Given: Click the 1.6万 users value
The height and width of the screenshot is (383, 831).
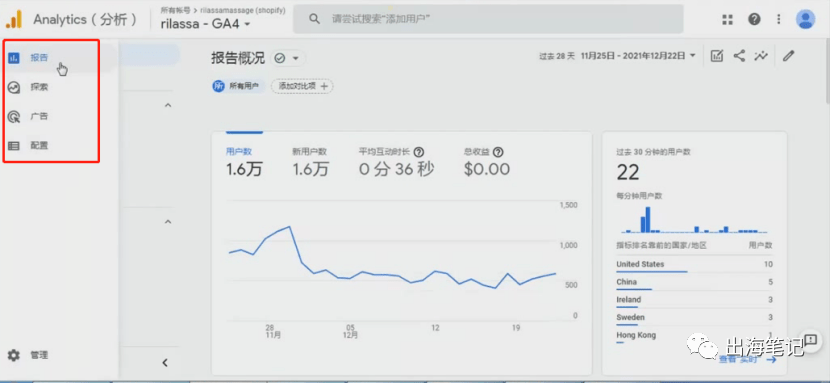Looking at the screenshot, I should click(244, 169).
